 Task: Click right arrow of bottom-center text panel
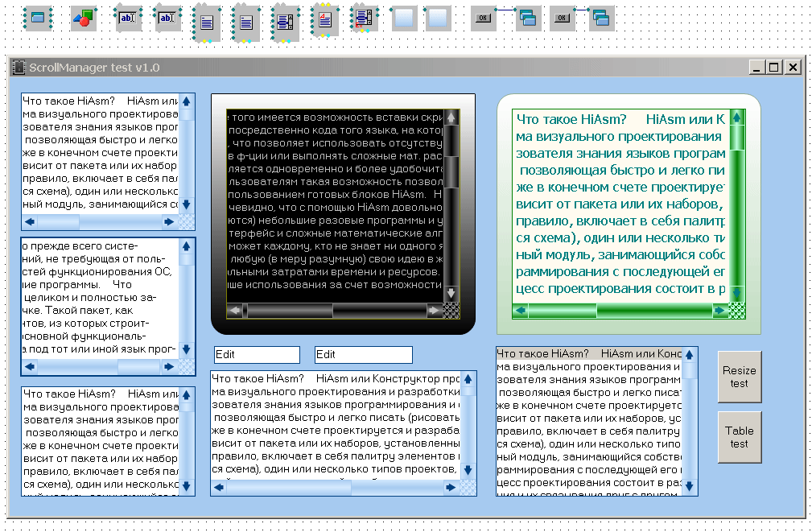click(x=451, y=488)
